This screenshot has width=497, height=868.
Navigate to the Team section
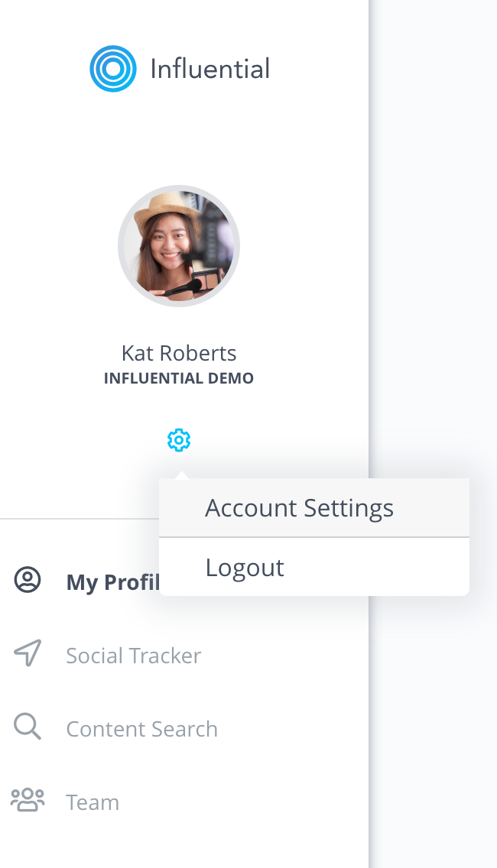tap(93, 802)
